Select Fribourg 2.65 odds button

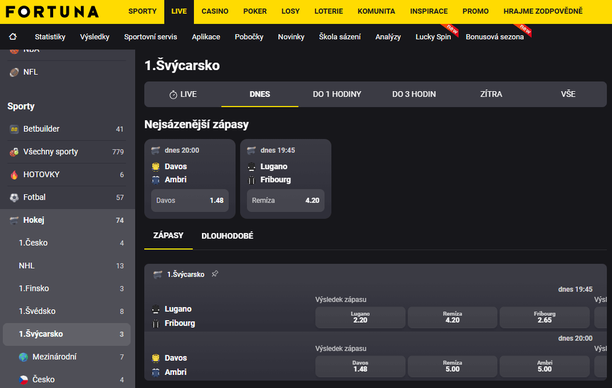[544, 317]
